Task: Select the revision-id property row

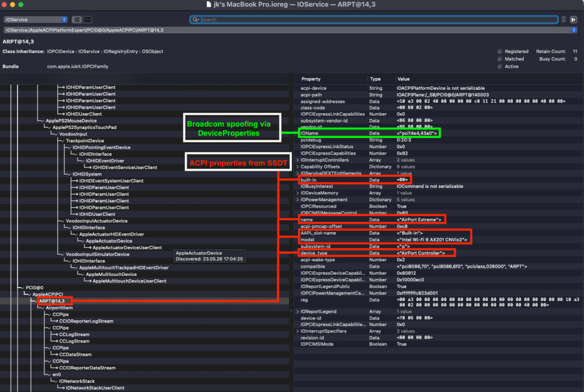Action: click(439, 338)
